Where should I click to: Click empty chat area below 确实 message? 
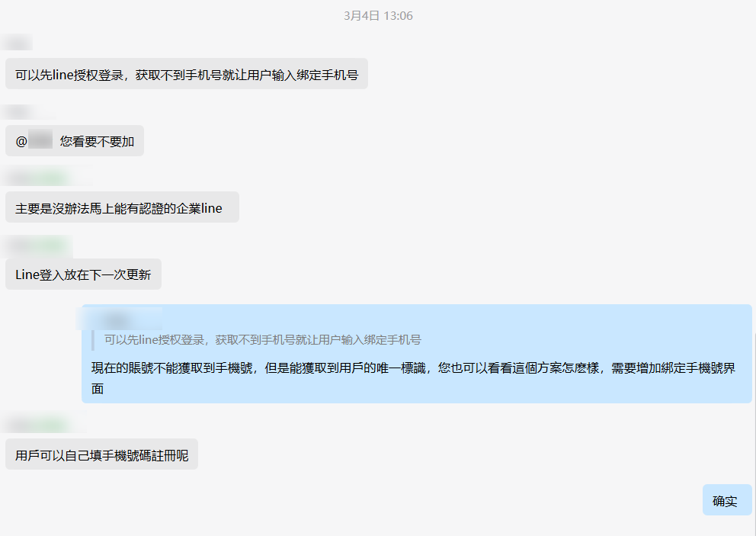click(x=378, y=526)
